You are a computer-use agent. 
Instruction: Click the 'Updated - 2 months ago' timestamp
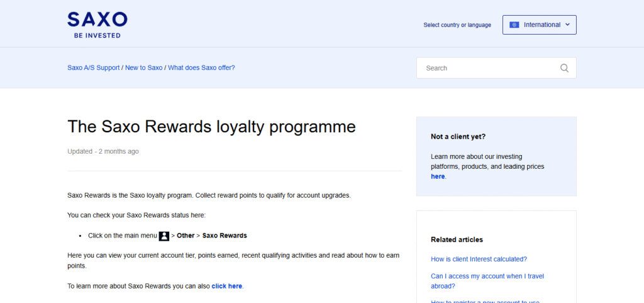[103, 151]
